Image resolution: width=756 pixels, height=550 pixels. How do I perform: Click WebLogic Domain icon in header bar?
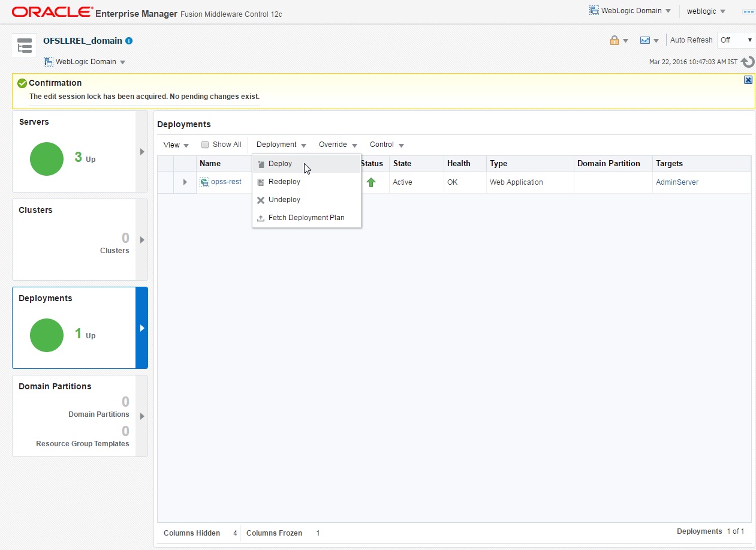pyautogui.click(x=594, y=11)
